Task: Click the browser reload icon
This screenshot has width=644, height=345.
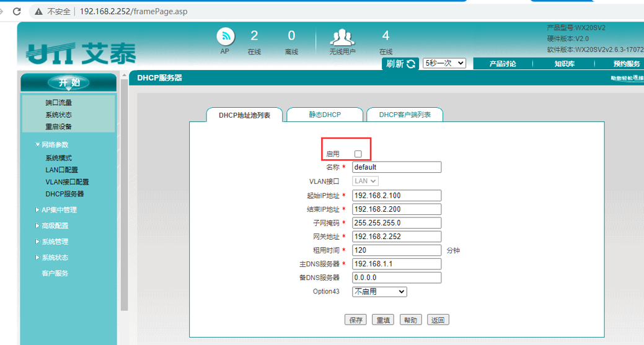Action: pos(17,11)
